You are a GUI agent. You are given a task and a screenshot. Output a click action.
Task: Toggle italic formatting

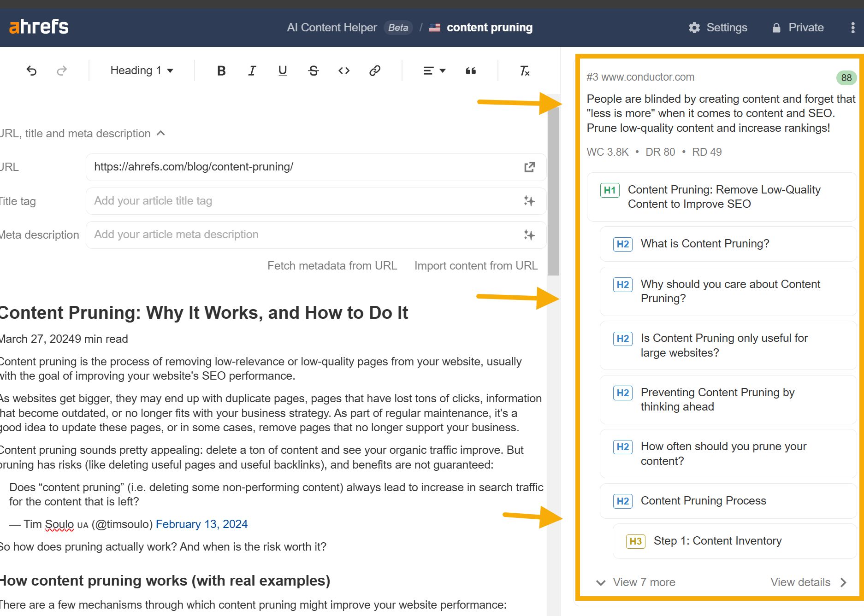(252, 70)
